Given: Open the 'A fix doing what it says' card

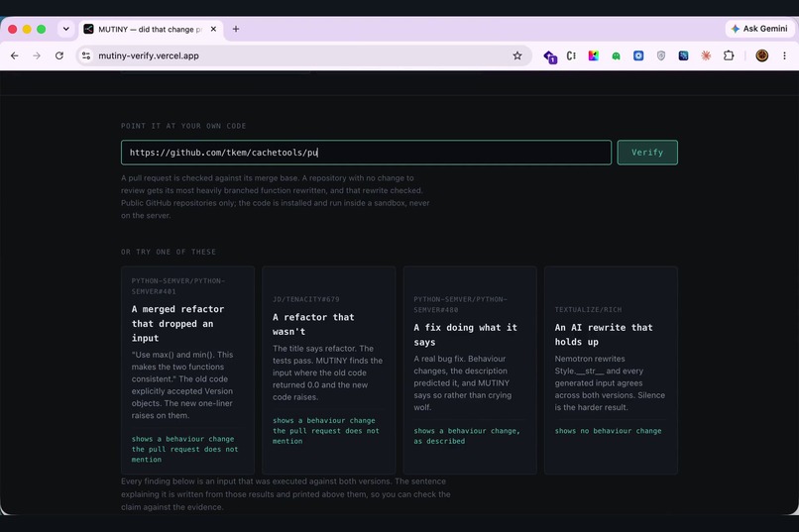Looking at the screenshot, I should pyautogui.click(x=470, y=371).
